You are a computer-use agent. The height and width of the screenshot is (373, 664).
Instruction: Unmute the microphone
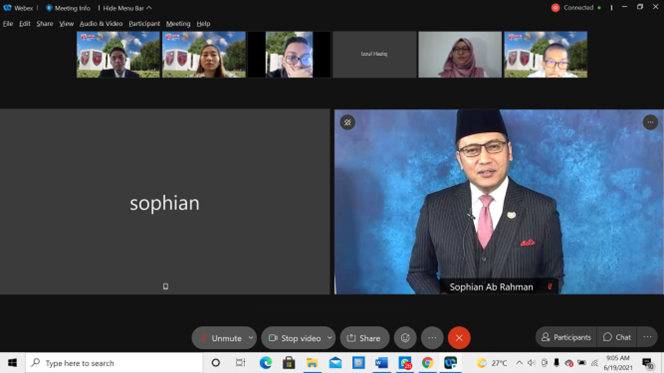(221, 338)
